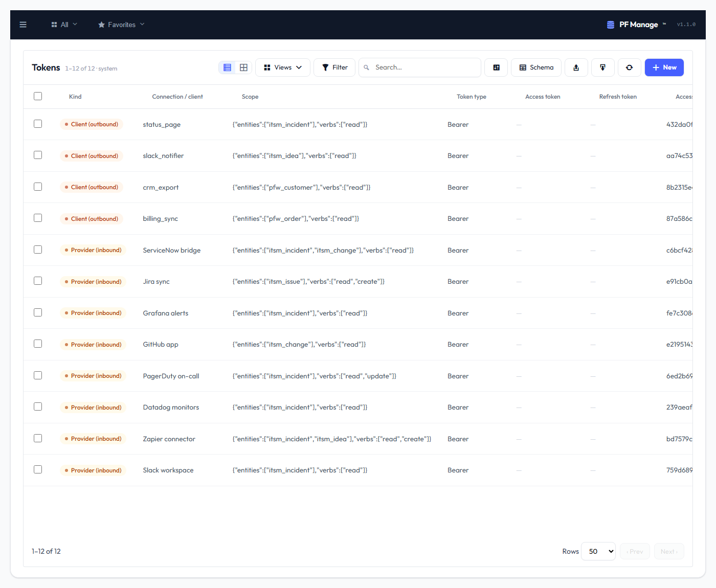Sort by the Kind column header

(75, 97)
